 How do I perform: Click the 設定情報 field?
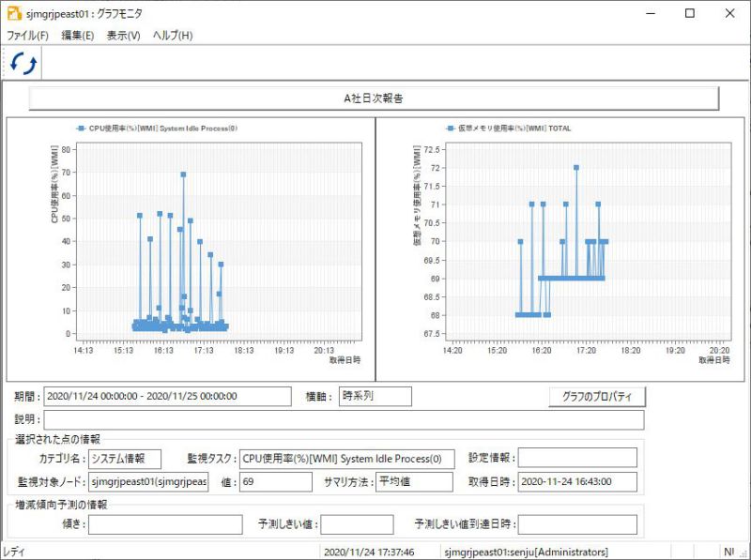577,458
